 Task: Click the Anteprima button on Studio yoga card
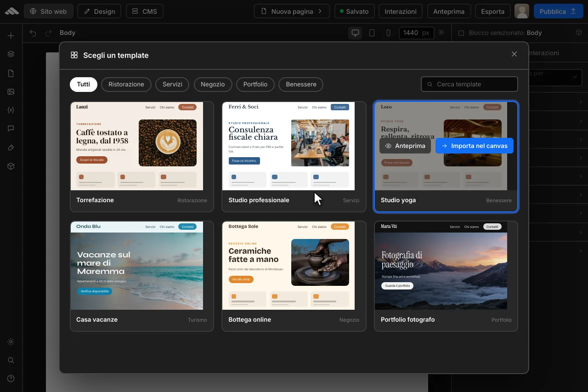(405, 146)
